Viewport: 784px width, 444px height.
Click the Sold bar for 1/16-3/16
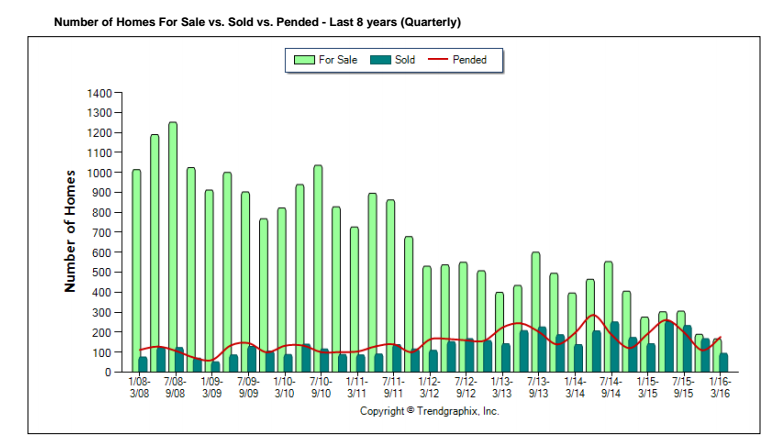(x=723, y=362)
